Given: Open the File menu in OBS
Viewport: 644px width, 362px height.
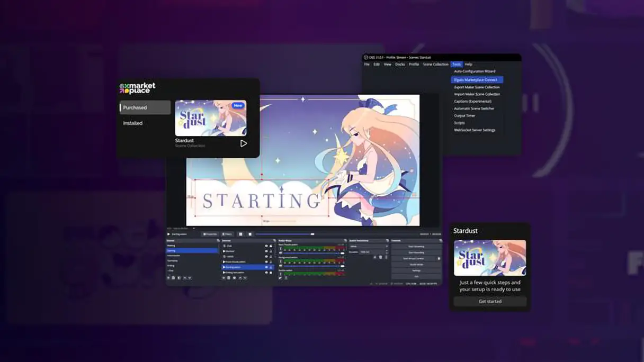Looking at the screenshot, I should [366, 64].
